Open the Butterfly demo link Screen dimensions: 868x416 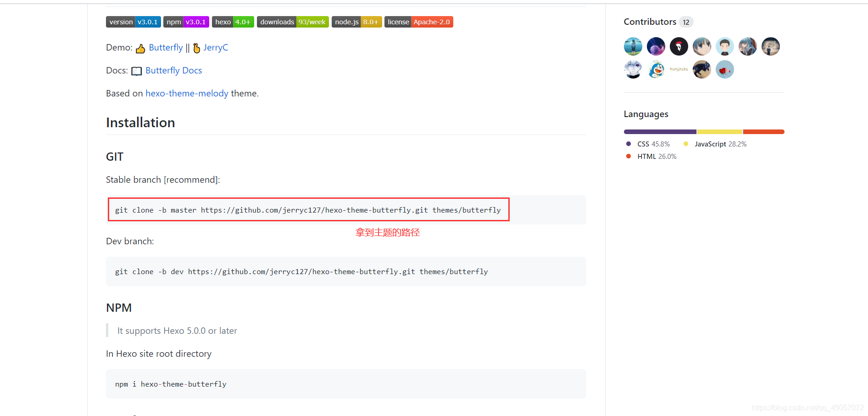click(x=166, y=48)
